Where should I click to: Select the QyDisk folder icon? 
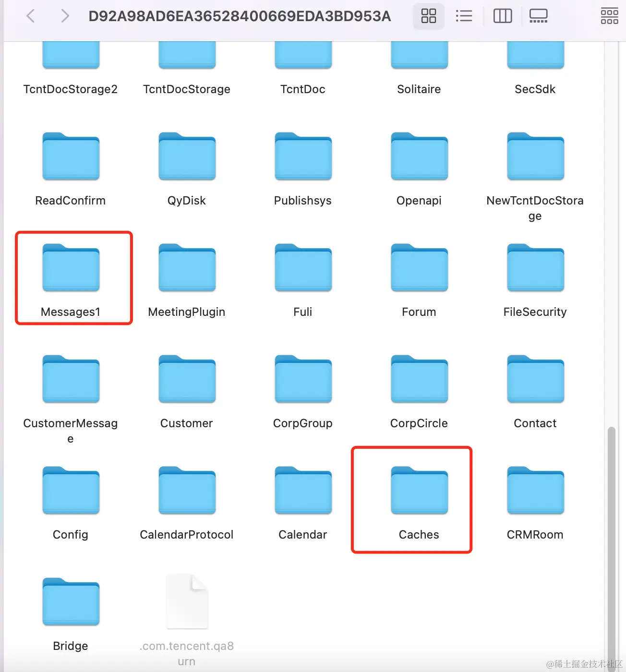pyautogui.click(x=187, y=156)
